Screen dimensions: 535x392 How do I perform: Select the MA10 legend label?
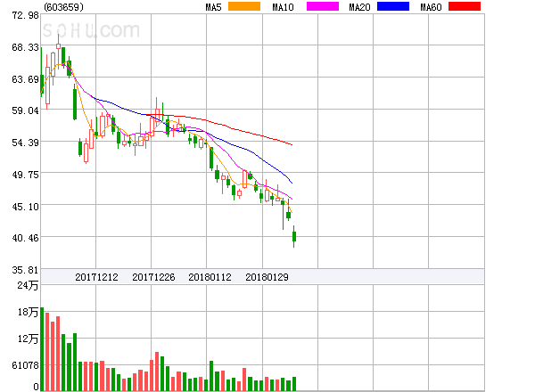click(x=283, y=7)
